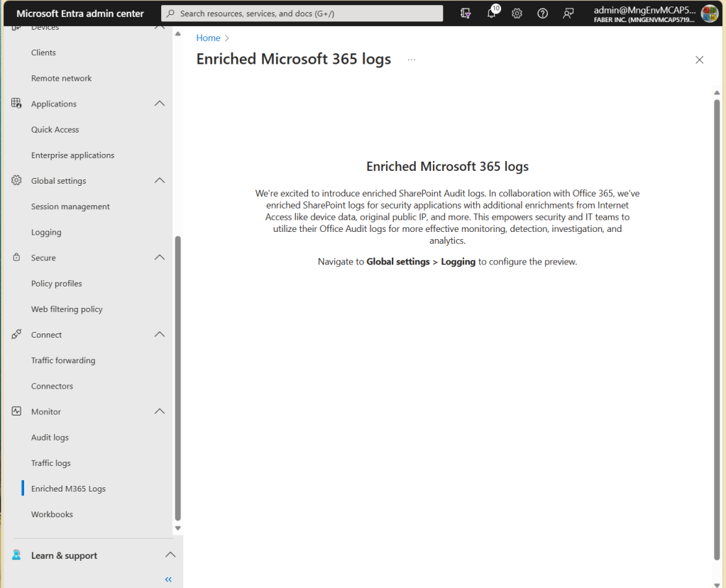Image resolution: width=726 pixels, height=588 pixels.
Task: Click the Home breadcrumb link
Action: tap(208, 38)
